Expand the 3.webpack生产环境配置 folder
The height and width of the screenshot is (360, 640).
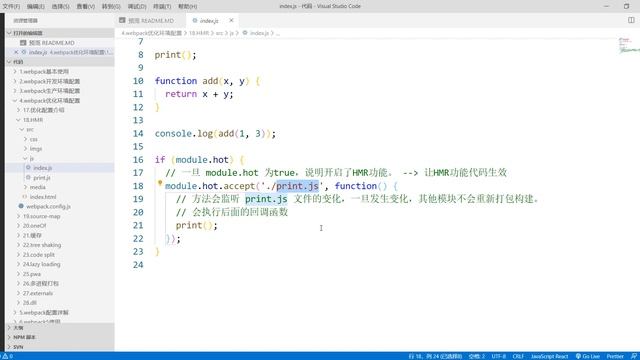click(x=60, y=91)
